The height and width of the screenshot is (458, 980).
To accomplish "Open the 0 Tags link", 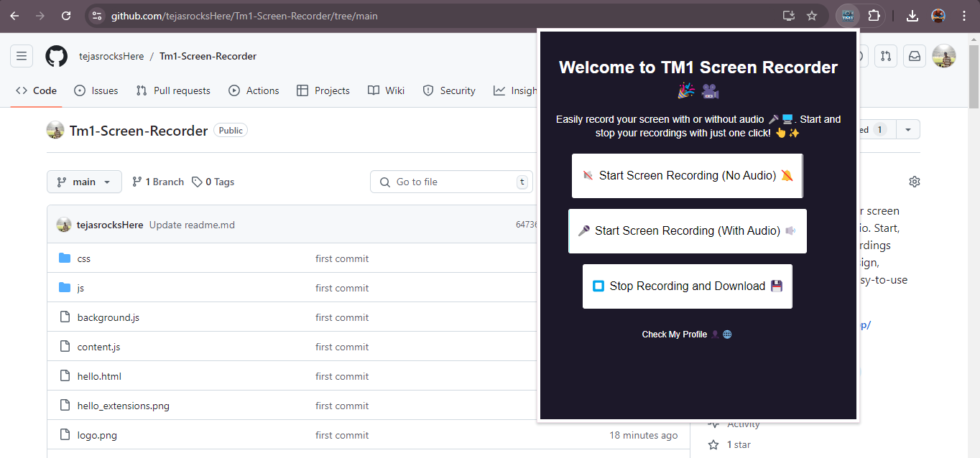I will [x=213, y=182].
